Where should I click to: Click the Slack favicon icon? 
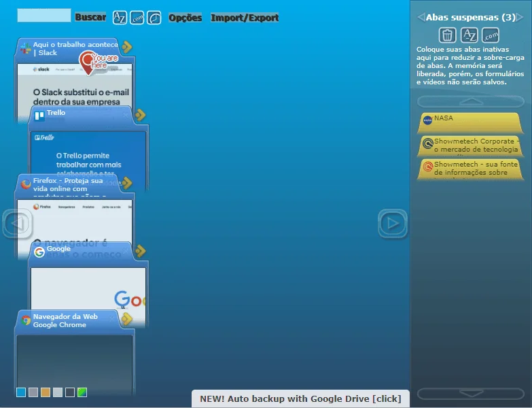tap(25, 48)
